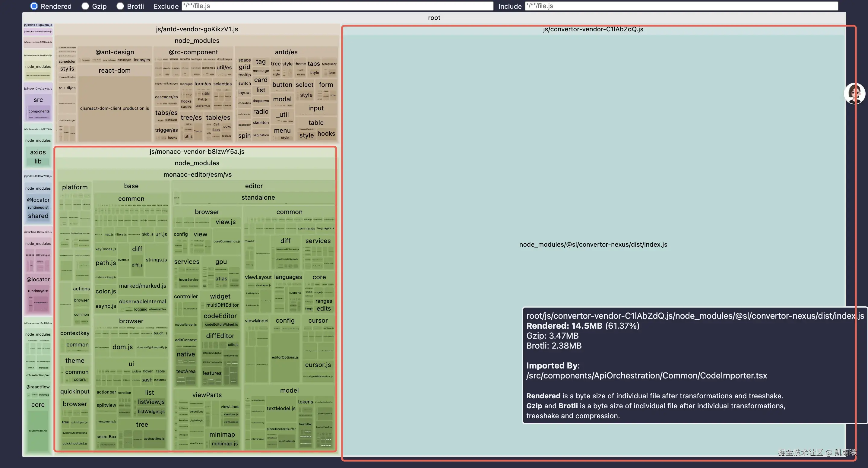This screenshot has width=868, height=468.
Task: Open js/antd-vendor-goKikzV1.js treemap block
Action: click(x=197, y=29)
